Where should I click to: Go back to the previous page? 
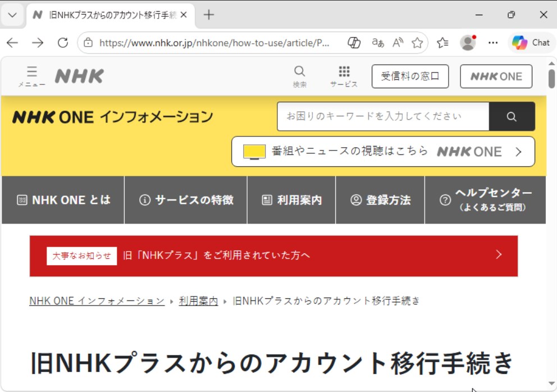coord(12,43)
